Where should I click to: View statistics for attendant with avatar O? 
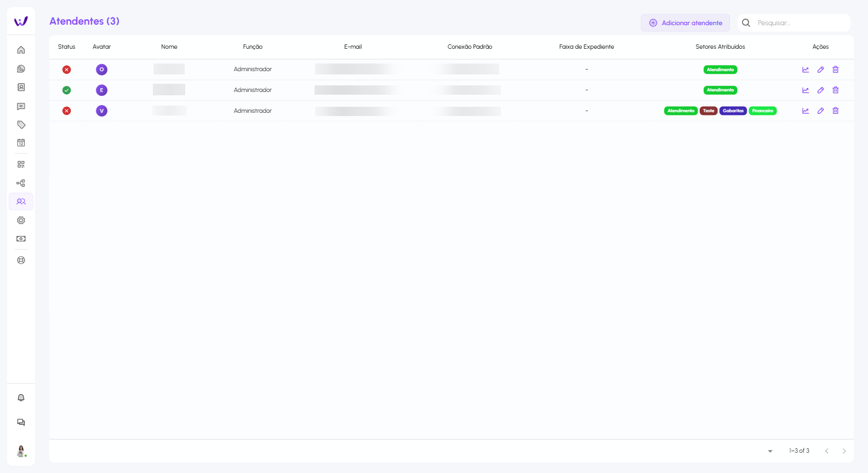click(806, 70)
